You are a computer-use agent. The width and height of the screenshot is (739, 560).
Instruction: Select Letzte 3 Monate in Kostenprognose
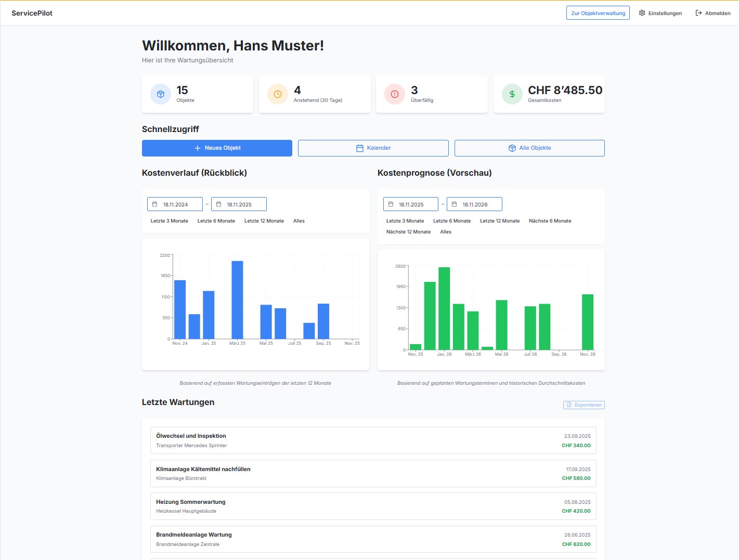click(405, 221)
